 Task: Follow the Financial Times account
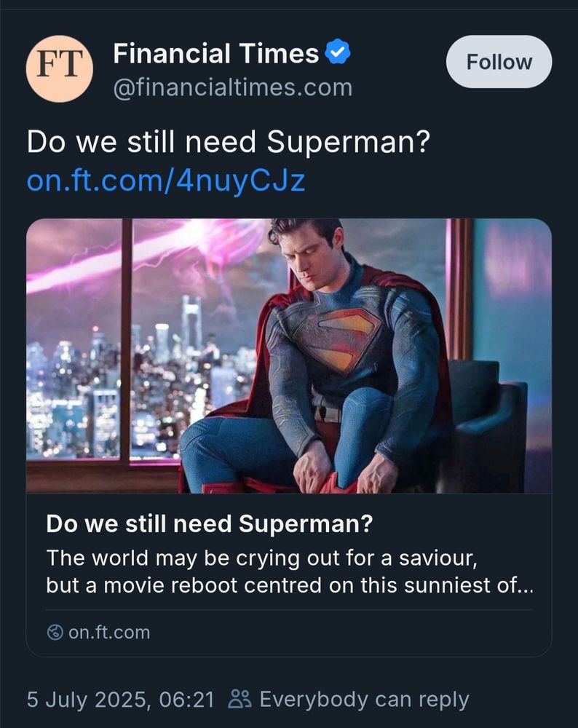[499, 63]
